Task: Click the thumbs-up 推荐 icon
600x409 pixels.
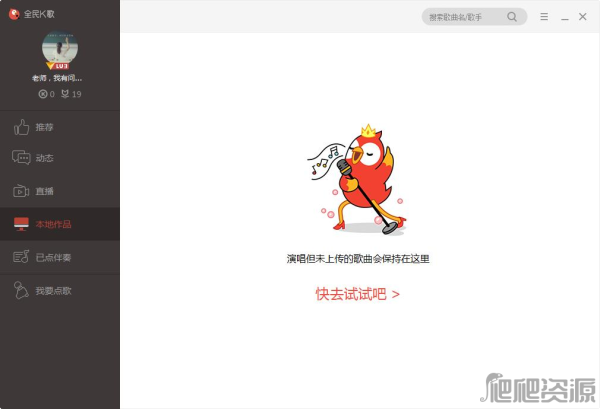Action: (x=21, y=127)
